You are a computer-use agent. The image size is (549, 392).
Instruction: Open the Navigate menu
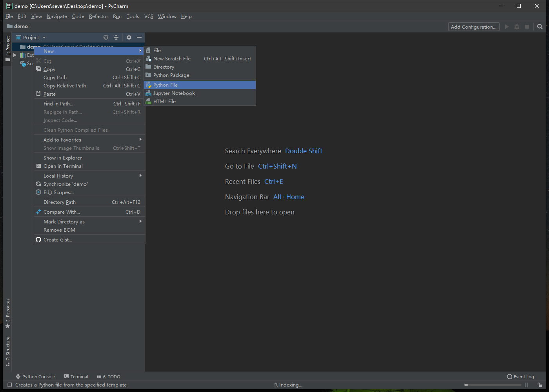(57, 16)
